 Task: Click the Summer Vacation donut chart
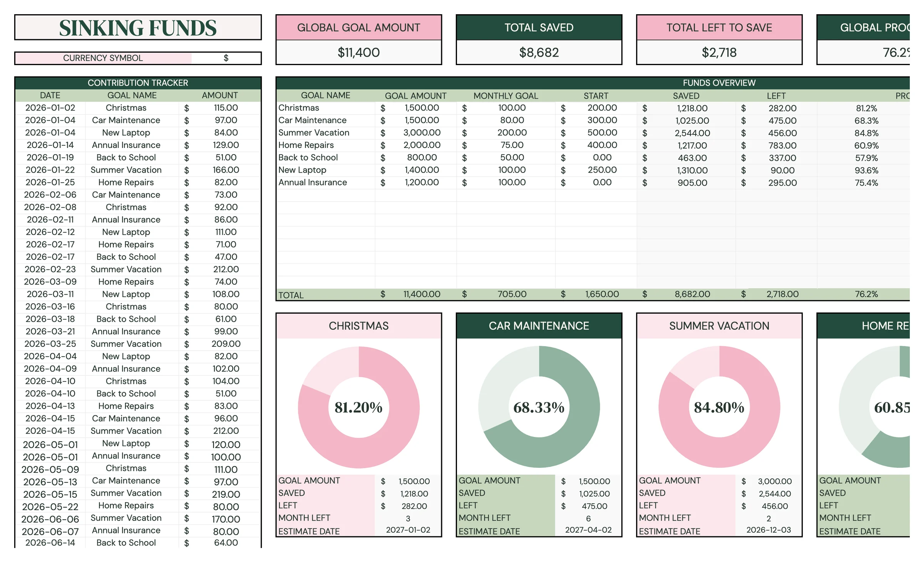pyautogui.click(x=719, y=407)
